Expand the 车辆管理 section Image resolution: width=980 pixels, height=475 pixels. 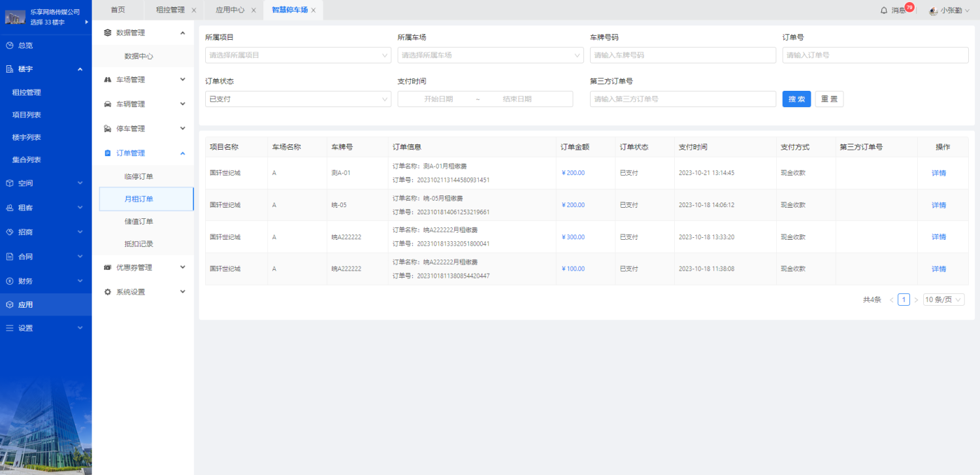(182, 104)
